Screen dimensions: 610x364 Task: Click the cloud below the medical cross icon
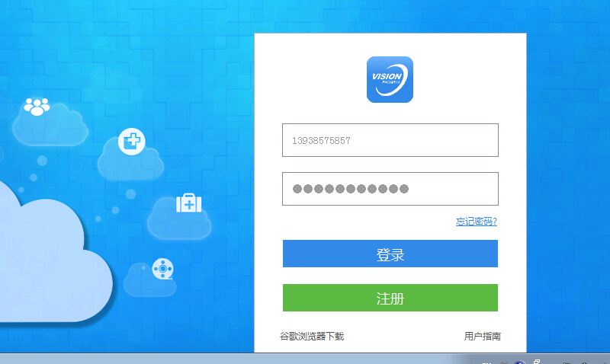point(130,164)
